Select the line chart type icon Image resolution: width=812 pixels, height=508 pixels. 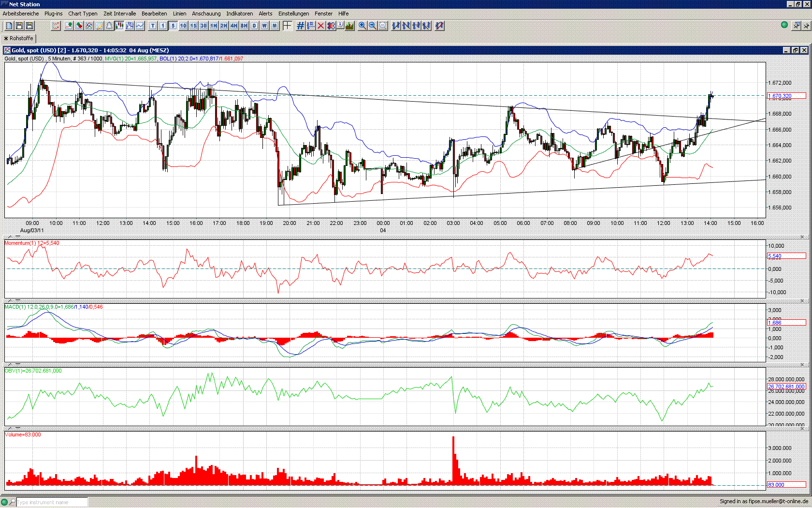coord(140,26)
